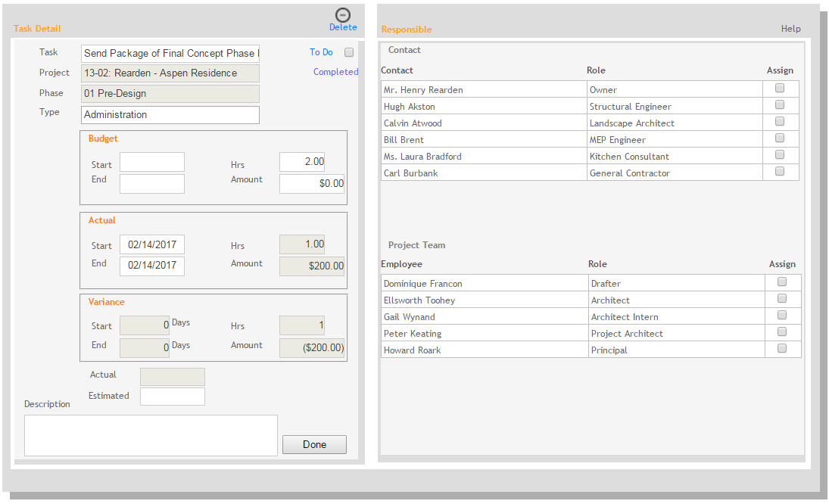Screen dimensions: 829x504
Task: Click the Project field showing Aspen Residence
Action: click(170, 73)
